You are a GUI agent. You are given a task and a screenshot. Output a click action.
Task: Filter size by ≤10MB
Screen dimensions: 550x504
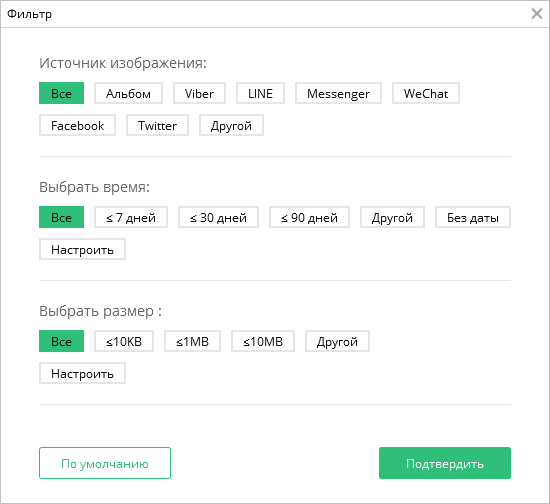point(263,341)
